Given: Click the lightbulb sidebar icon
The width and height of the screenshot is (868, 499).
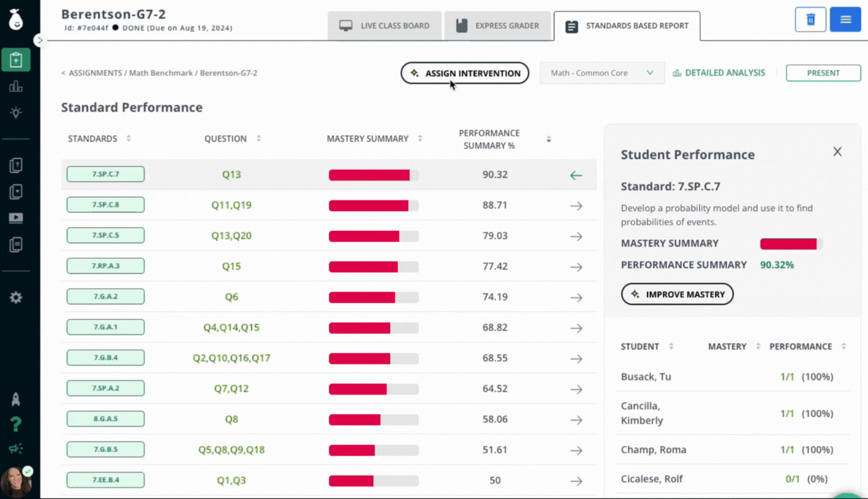Looking at the screenshot, I should pos(16,113).
